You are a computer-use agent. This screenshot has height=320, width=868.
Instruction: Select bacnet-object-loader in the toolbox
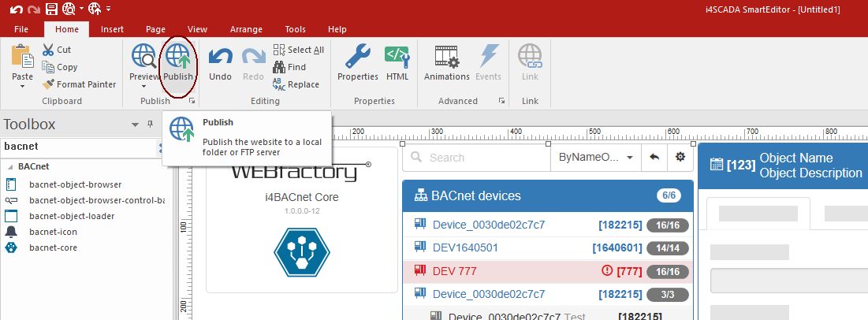click(x=71, y=216)
